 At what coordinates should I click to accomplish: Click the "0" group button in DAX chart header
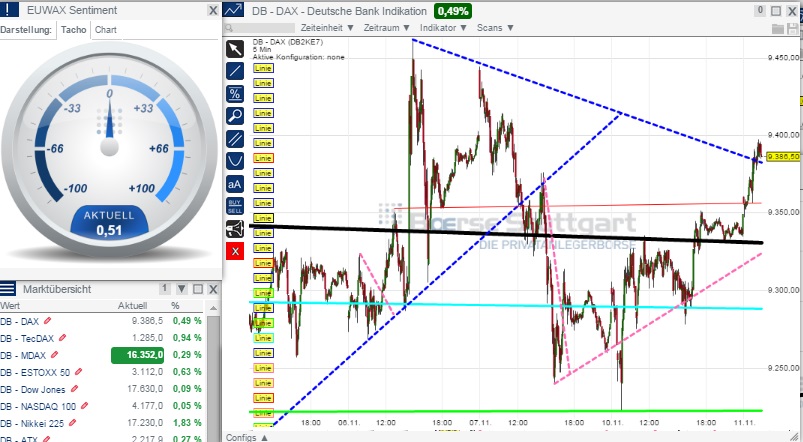coord(760,10)
